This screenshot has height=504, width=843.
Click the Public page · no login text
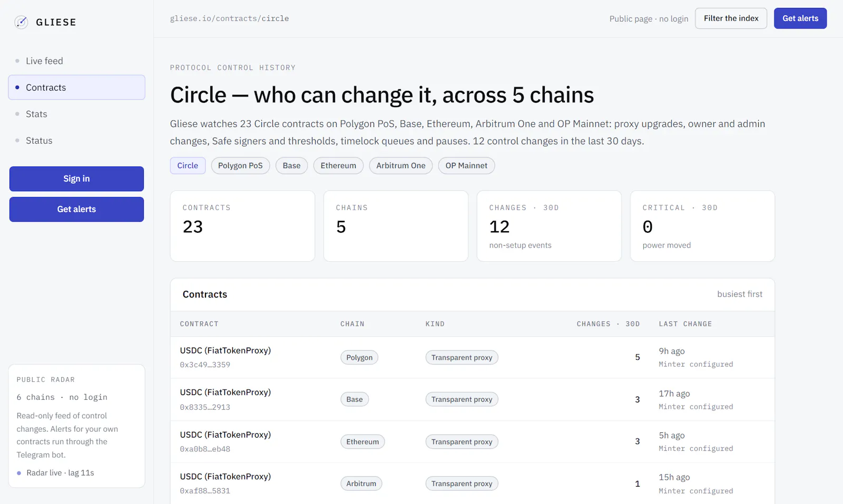pos(649,19)
